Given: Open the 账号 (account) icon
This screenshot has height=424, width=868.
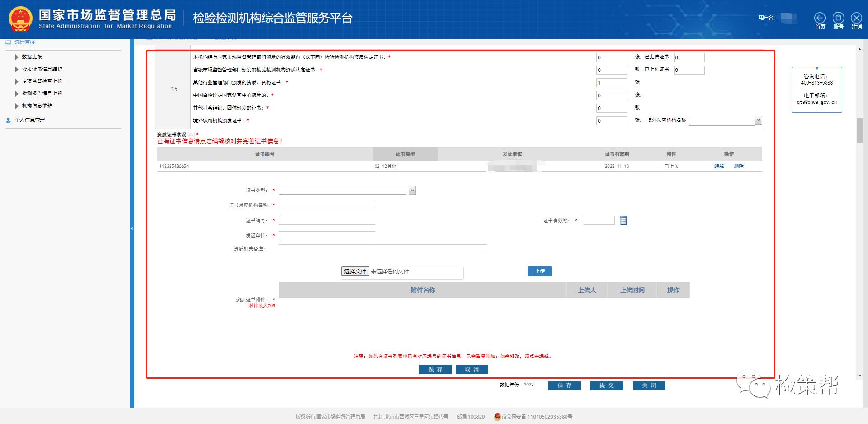Looking at the screenshot, I should 838,18.
